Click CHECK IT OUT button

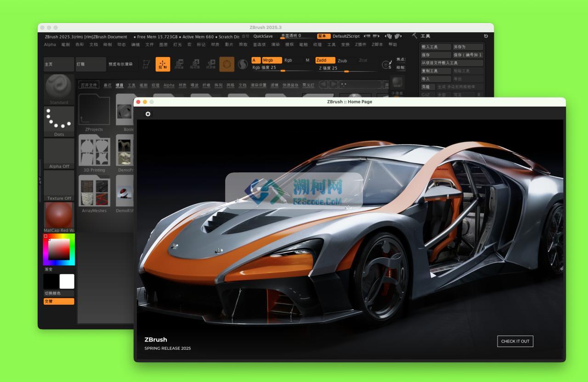tap(515, 341)
